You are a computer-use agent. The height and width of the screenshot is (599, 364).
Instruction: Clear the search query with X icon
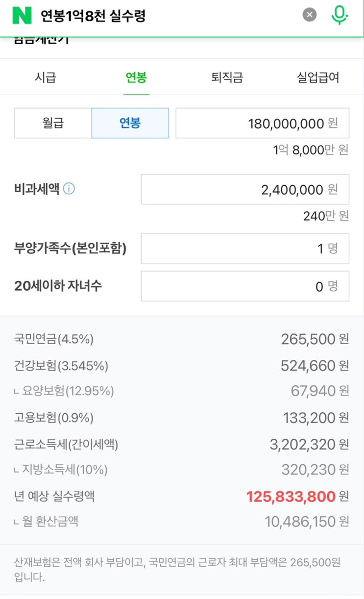(309, 15)
